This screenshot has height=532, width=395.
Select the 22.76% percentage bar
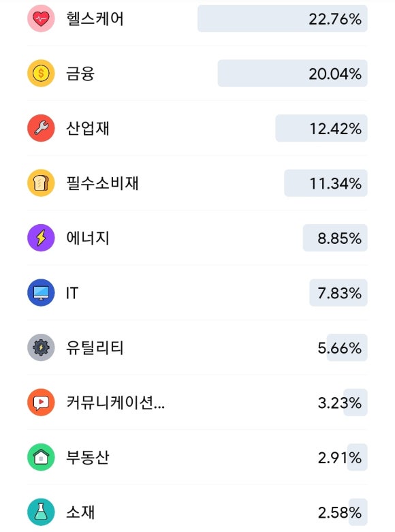pyautogui.click(x=283, y=18)
